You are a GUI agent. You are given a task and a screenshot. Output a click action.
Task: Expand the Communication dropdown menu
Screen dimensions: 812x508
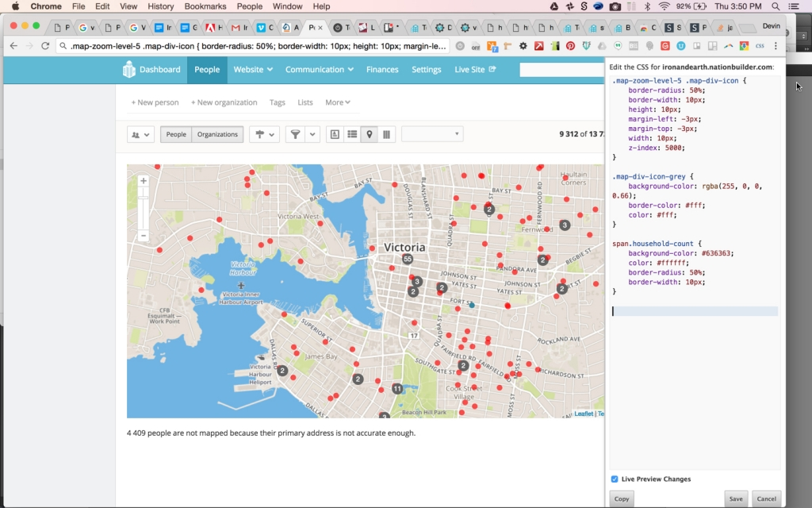(320, 70)
